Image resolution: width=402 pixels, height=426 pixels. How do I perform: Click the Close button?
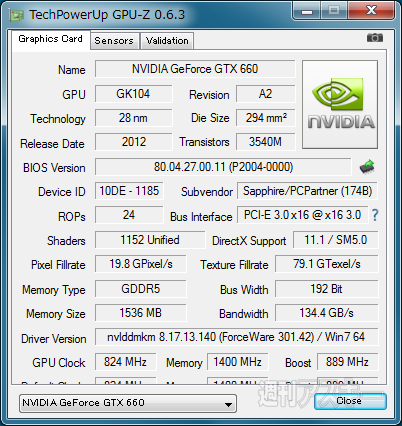(350, 401)
